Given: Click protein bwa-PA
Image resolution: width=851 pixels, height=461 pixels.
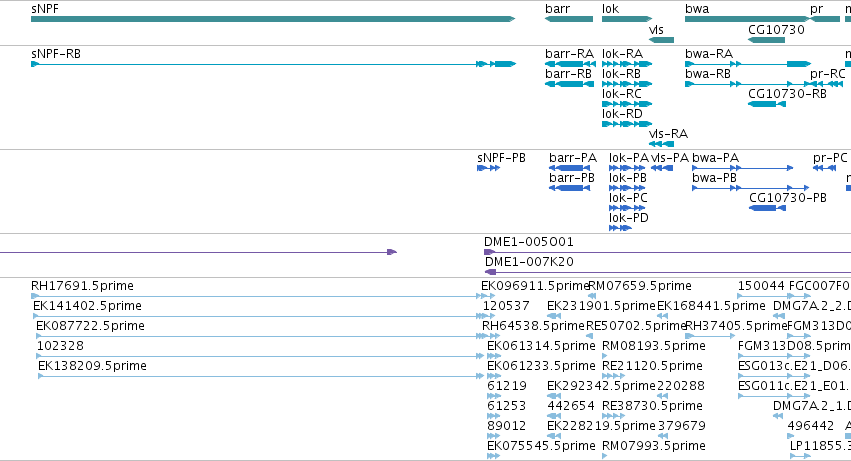Looking at the screenshot, I should [715, 158].
